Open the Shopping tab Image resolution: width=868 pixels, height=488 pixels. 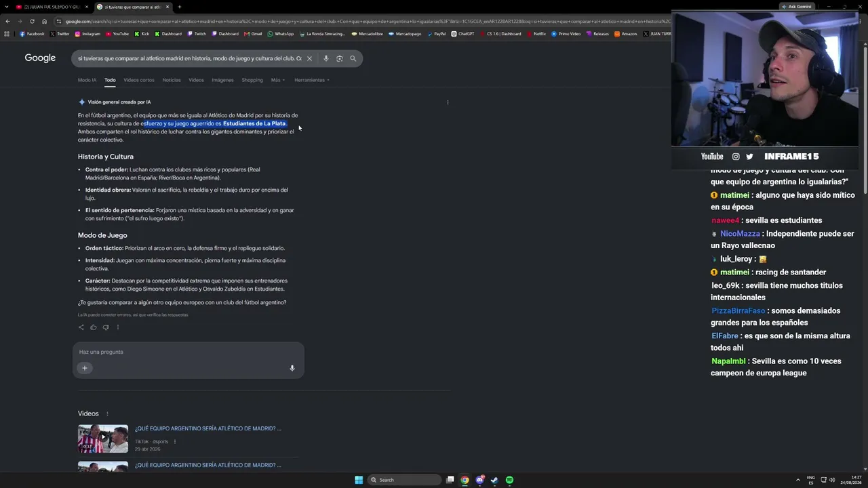252,80
